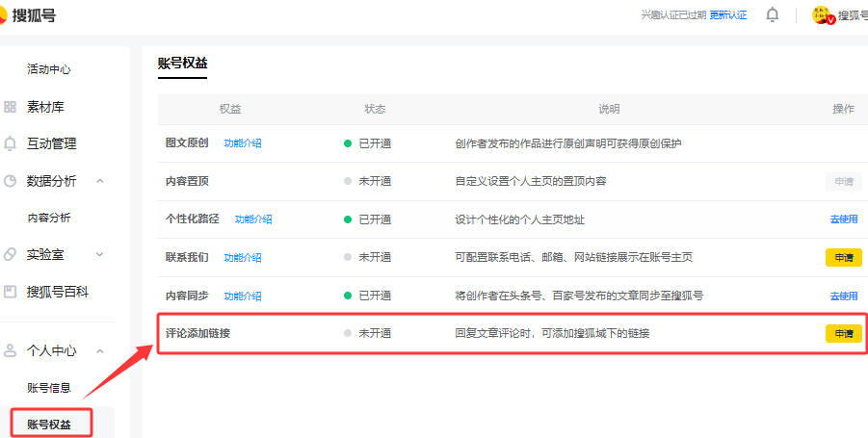Open 功能介绍 link for 联系我们

243,257
